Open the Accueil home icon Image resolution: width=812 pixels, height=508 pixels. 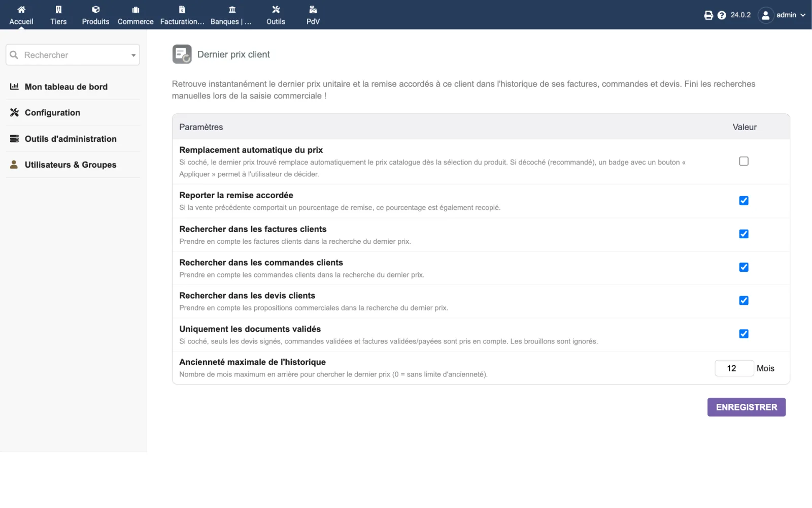click(x=21, y=10)
